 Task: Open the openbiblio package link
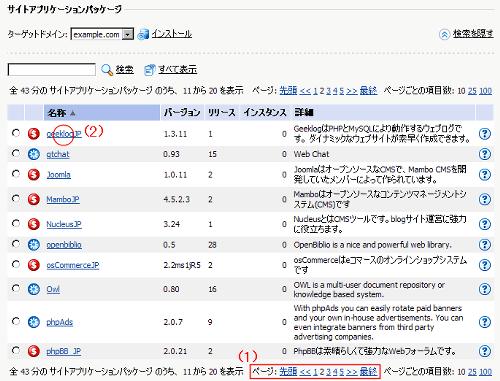(64, 245)
